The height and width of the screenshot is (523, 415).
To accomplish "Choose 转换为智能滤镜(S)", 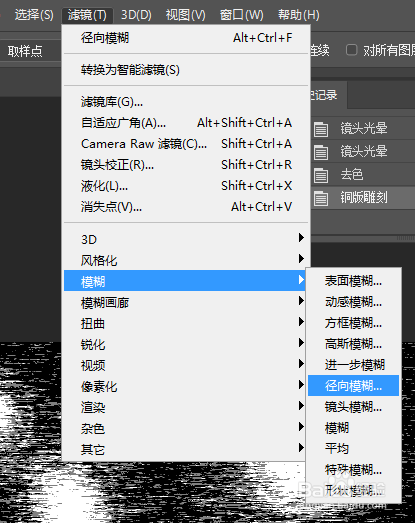I will pyautogui.click(x=186, y=70).
